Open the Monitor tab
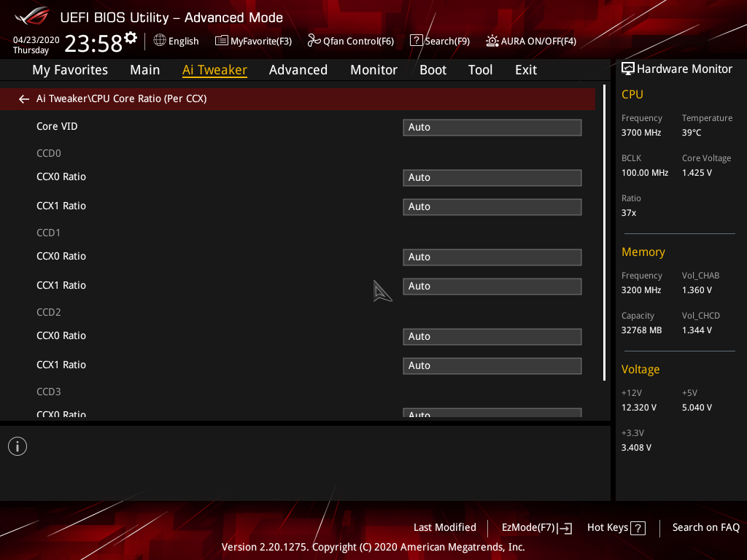Viewport: 747px width, 560px height. coord(373,70)
